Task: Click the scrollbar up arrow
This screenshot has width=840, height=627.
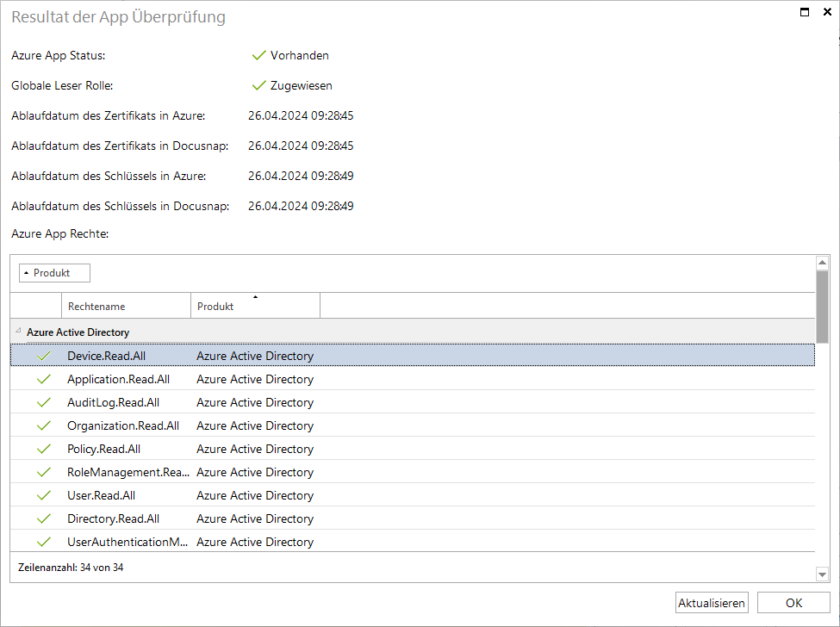Action: tap(822, 262)
